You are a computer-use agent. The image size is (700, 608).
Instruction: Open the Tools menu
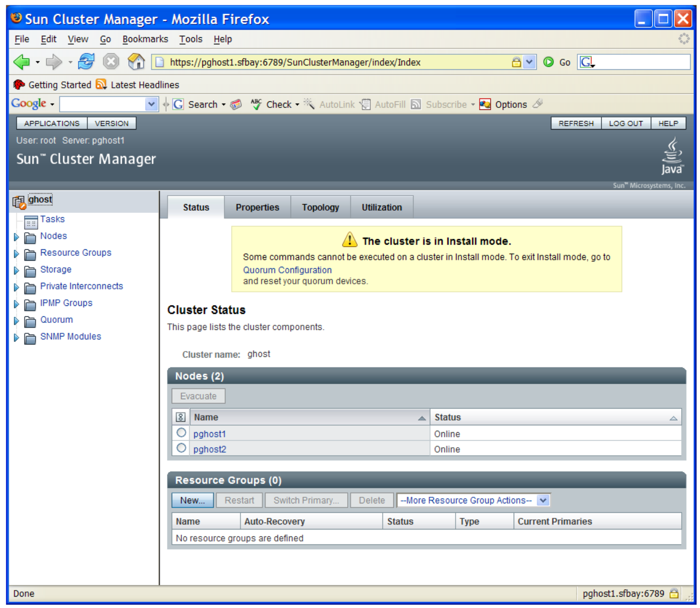pyautogui.click(x=191, y=39)
